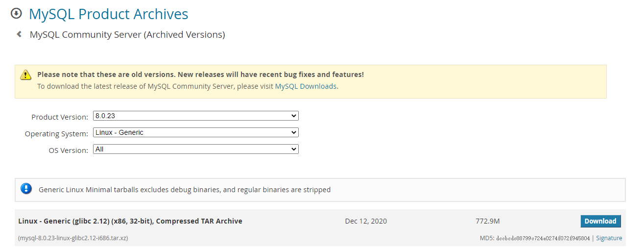Click the download circle icon beside page title
644x251 pixels.
pyautogui.click(x=16, y=14)
